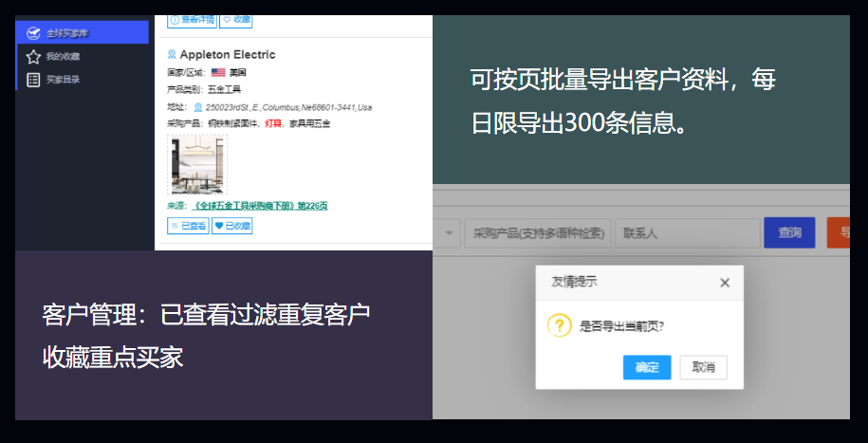Image resolution: width=868 pixels, height=443 pixels.
Task: Close the 友情提示 dialog with X
Action: point(725,283)
